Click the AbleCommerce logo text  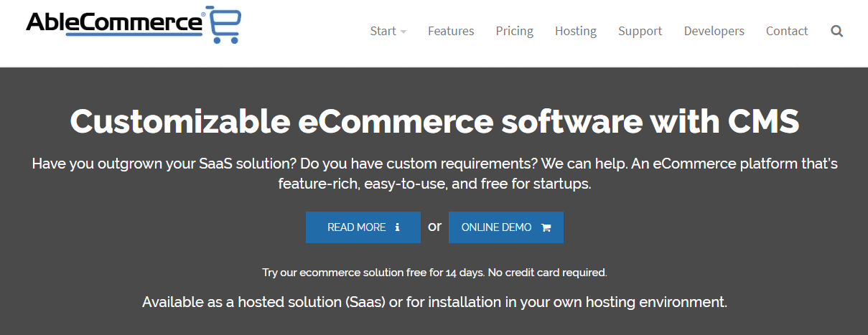[115, 22]
